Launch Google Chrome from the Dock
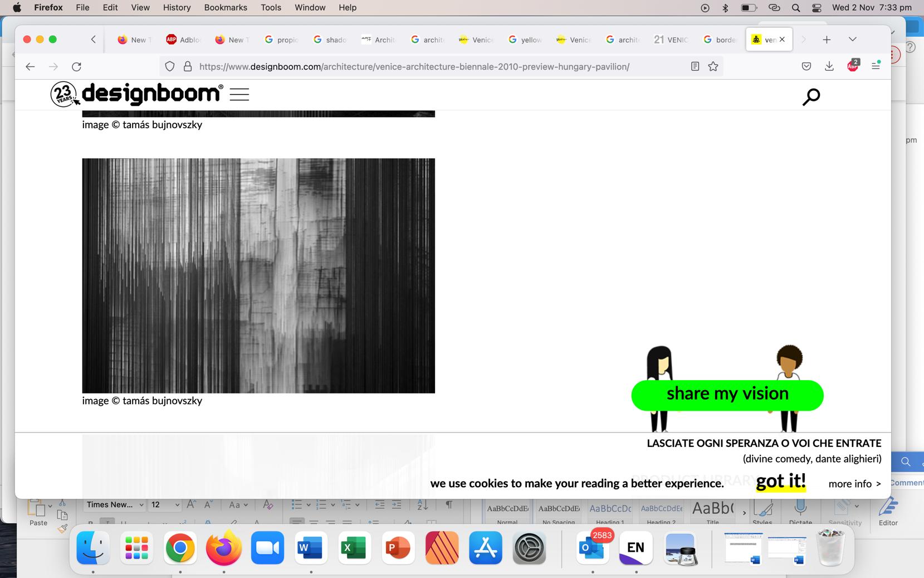The width and height of the screenshot is (924, 578). click(x=180, y=547)
